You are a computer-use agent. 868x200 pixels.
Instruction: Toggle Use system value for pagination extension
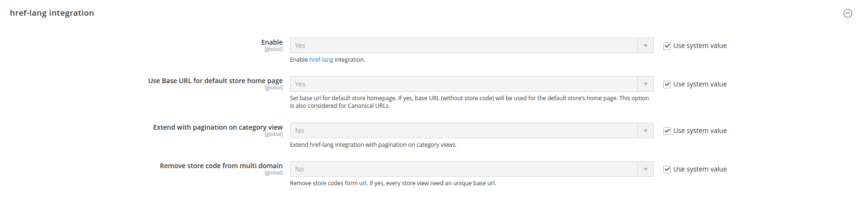coord(667,131)
